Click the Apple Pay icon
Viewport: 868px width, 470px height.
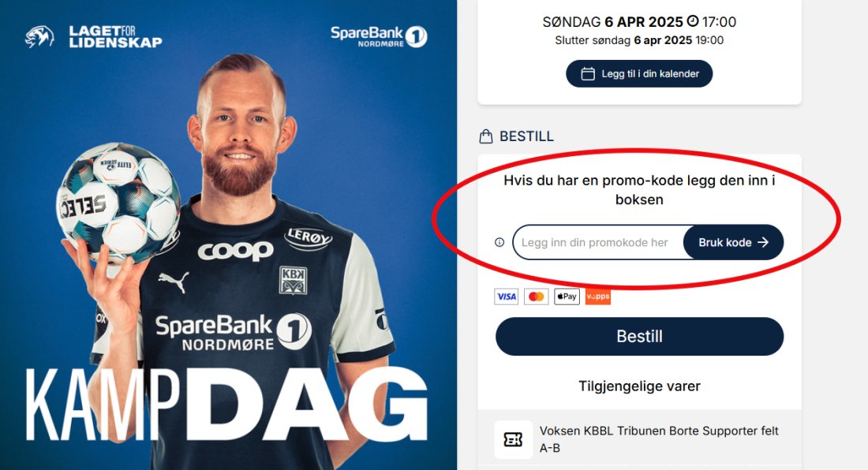567,297
